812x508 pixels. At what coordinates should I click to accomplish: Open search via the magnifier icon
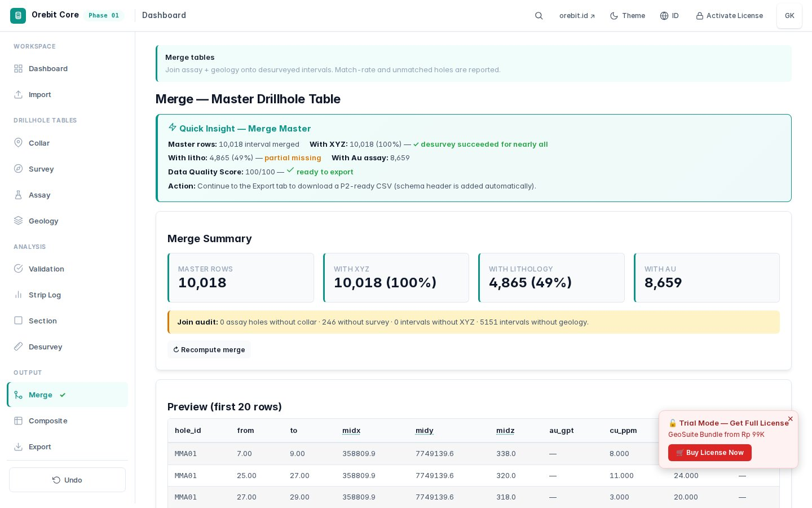click(539, 16)
